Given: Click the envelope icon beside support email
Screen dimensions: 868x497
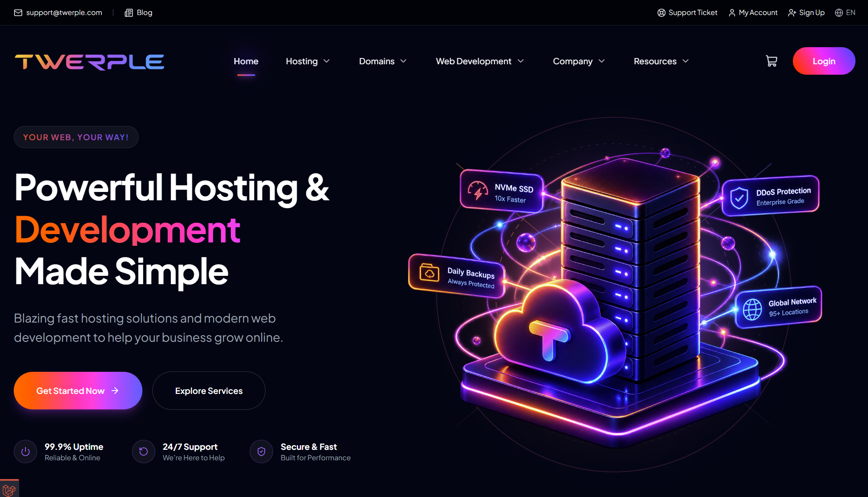Looking at the screenshot, I should pos(18,13).
